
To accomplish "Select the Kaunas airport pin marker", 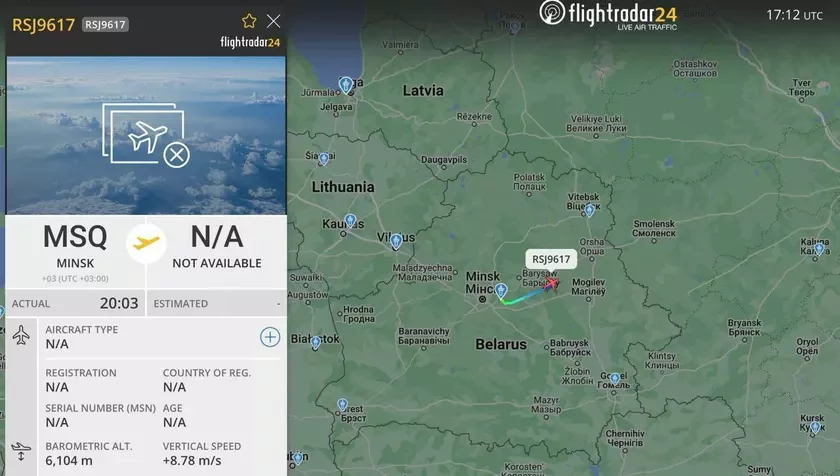I will tap(350, 221).
